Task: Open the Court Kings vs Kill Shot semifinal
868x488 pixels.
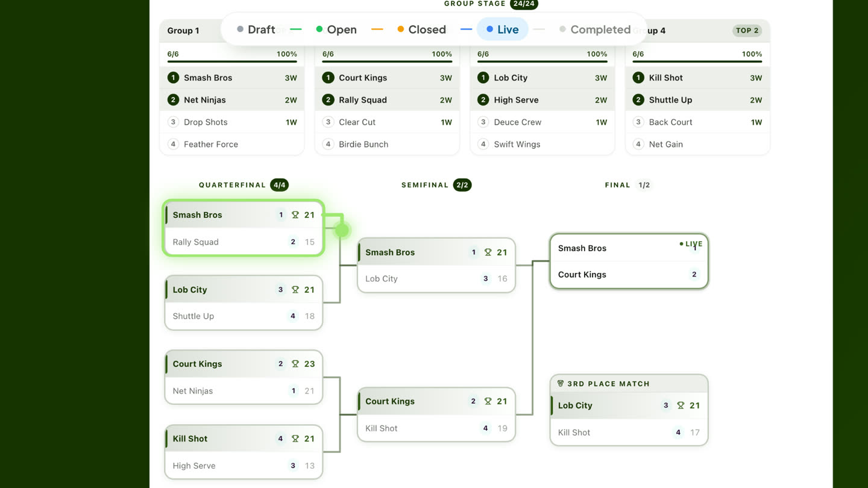Action: pyautogui.click(x=436, y=414)
